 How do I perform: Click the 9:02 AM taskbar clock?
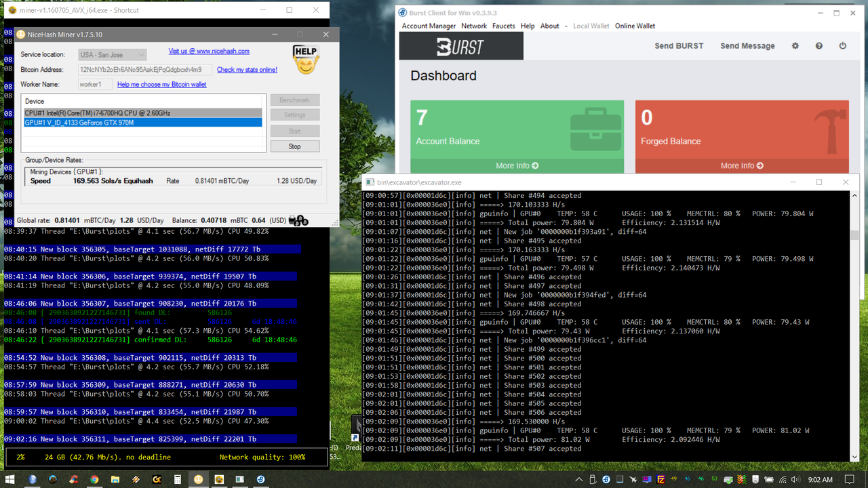(x=821, y=479)
